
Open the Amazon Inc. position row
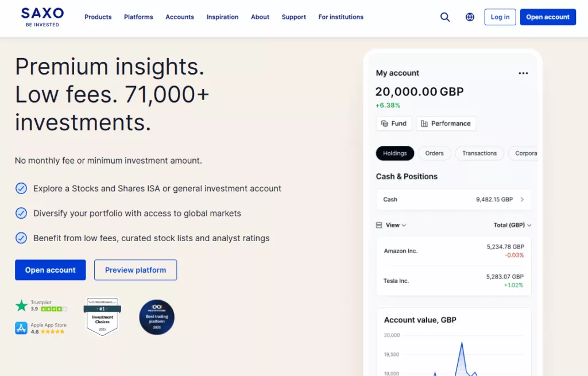point(454,251)
